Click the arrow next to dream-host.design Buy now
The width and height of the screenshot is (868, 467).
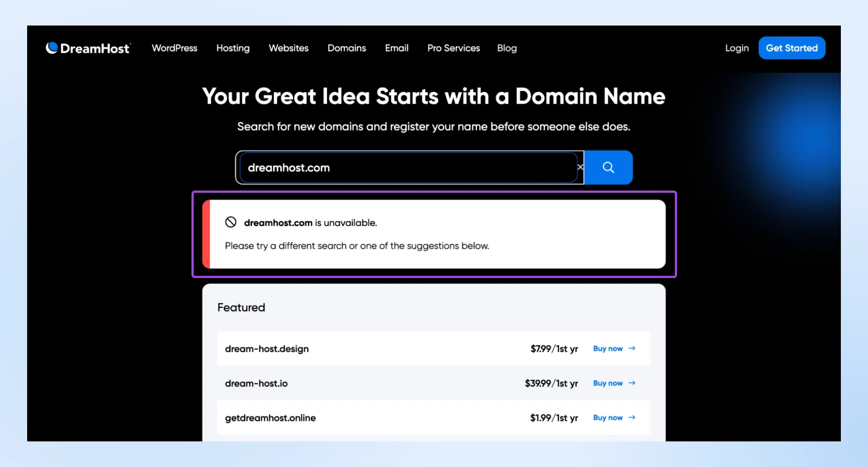(x=632, y=349)
